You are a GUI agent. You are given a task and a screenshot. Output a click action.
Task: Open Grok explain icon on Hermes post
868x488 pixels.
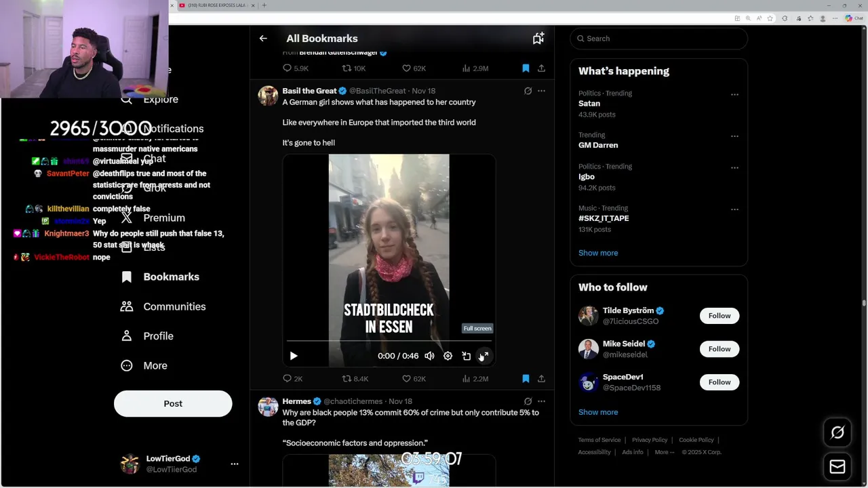point(528,401)
